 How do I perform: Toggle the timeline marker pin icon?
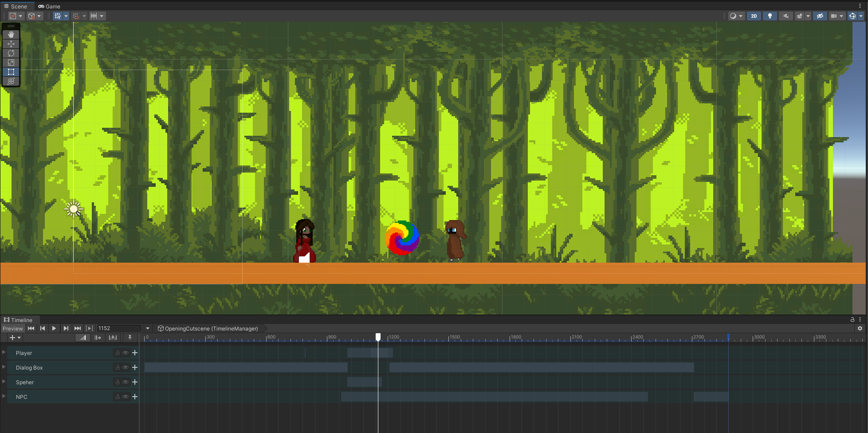(130, 338)
